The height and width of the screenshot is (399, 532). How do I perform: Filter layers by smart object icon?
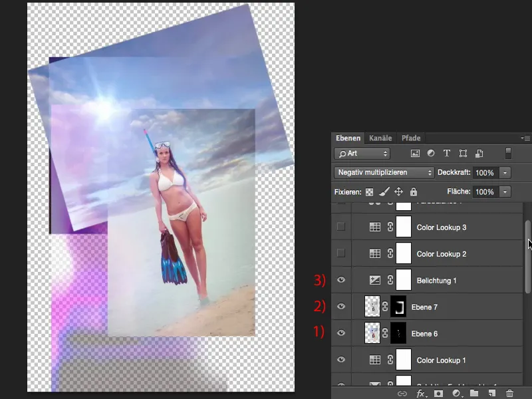tap(479, 154)
